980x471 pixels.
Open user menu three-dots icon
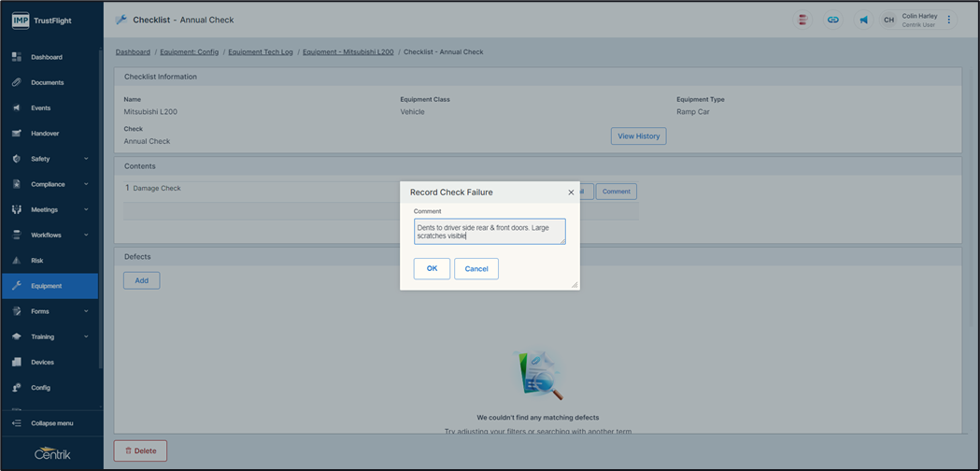[949, 20]
